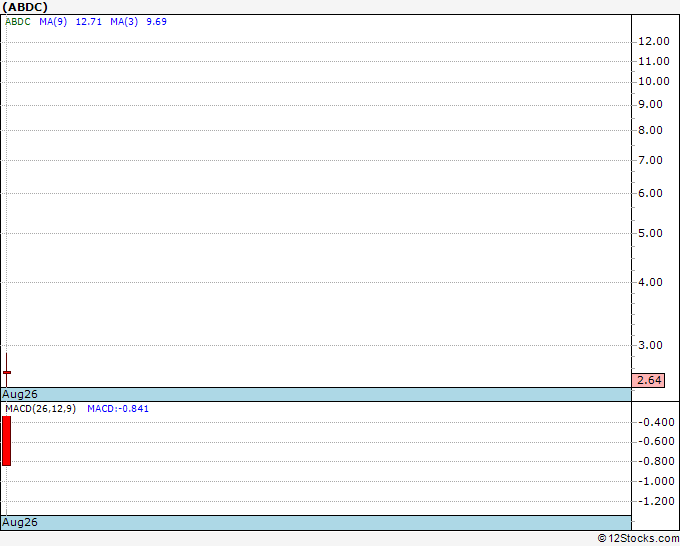
Task: Click the red candlestick on price chart
Action: tap(7, 371)
